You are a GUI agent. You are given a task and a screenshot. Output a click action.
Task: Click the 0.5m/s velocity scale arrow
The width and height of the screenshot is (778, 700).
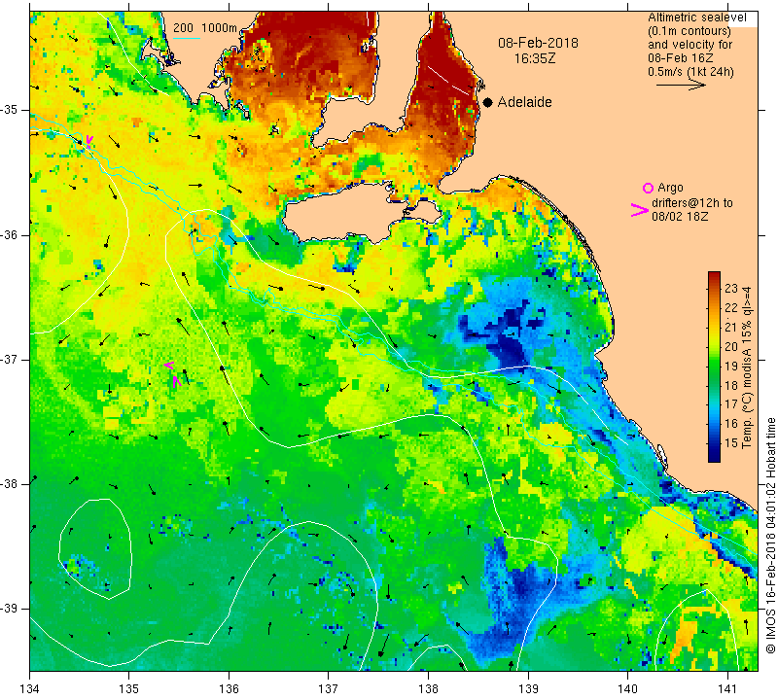[681, 86]
